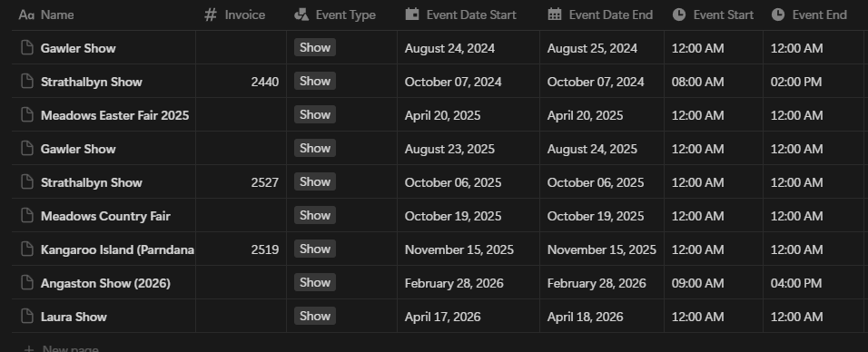The height and width of the screenshot is (352, 868).
Task: Select the 02:00 PM Event End cell
Action: [x=813, y=82]
